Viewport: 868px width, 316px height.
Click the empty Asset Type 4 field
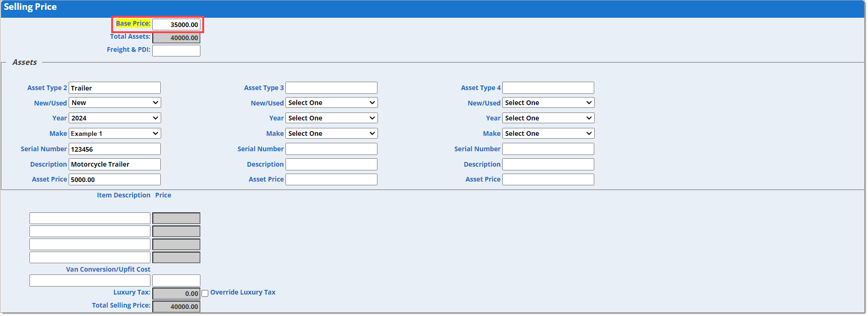pyautogui.click(x=548, y=88)
